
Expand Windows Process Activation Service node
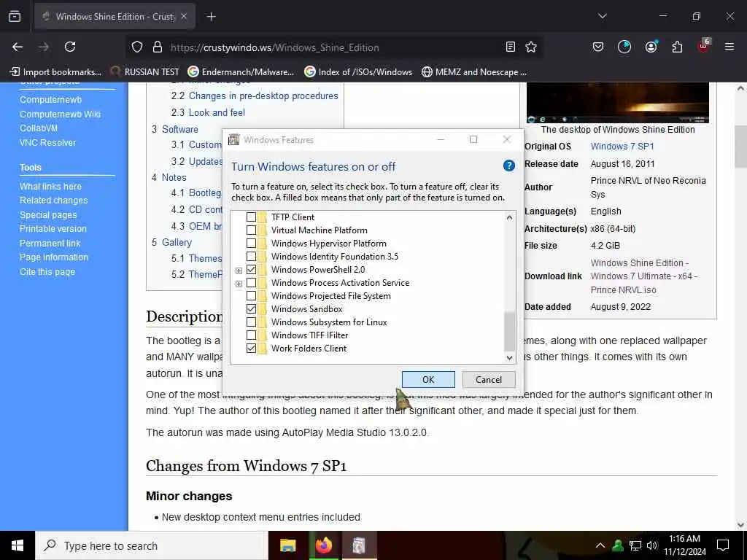pos(239,284)
